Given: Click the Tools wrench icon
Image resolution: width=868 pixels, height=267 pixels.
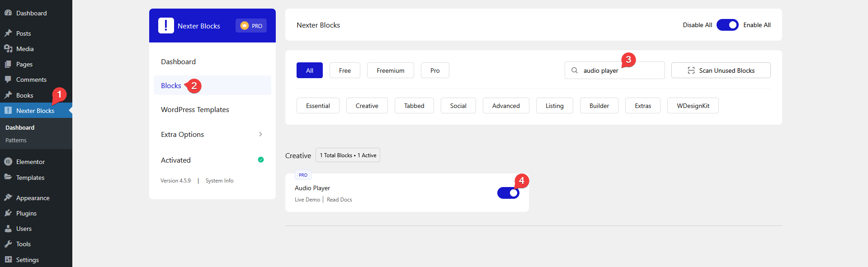Looking at the screenshot, I should point(8,244).
